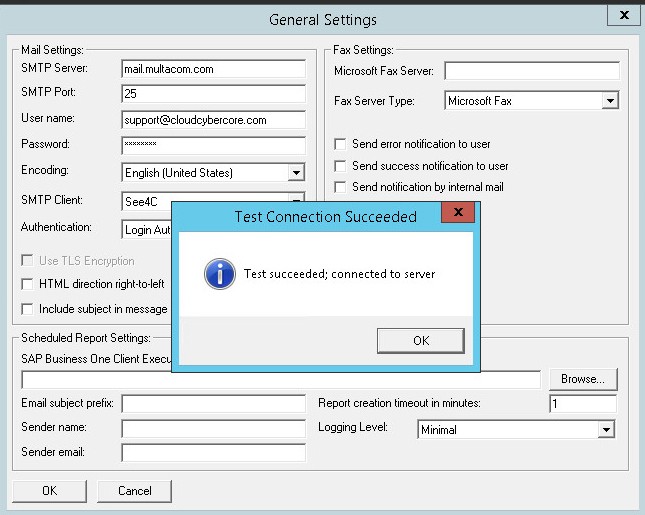Focus the SMTP Port text box
Viewport: 645px width, 515px height.
(213, 94)
